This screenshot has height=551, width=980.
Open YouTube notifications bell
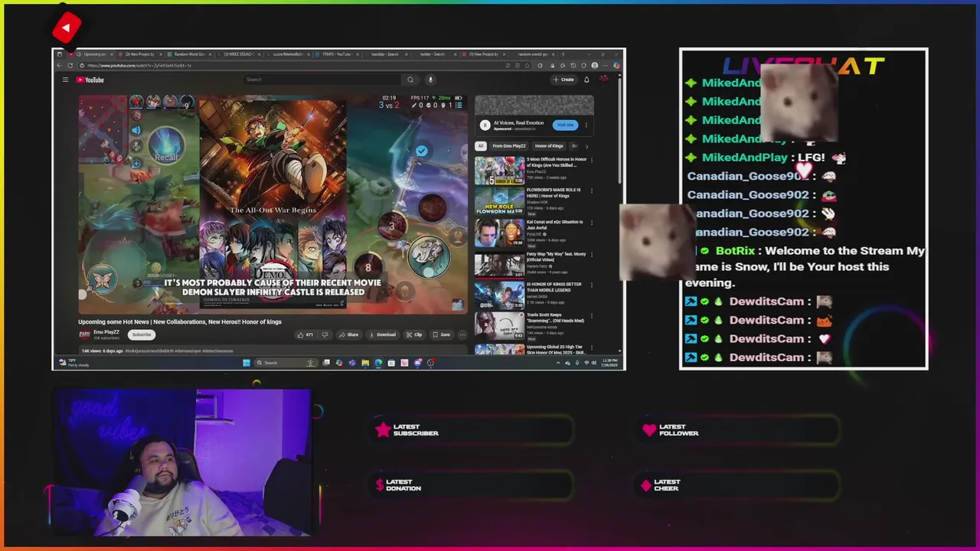tap(586, 80)
